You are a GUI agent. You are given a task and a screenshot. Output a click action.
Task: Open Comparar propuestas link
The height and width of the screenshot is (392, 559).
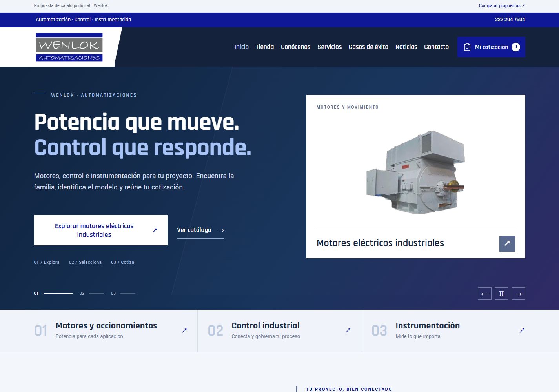(502, 5)
